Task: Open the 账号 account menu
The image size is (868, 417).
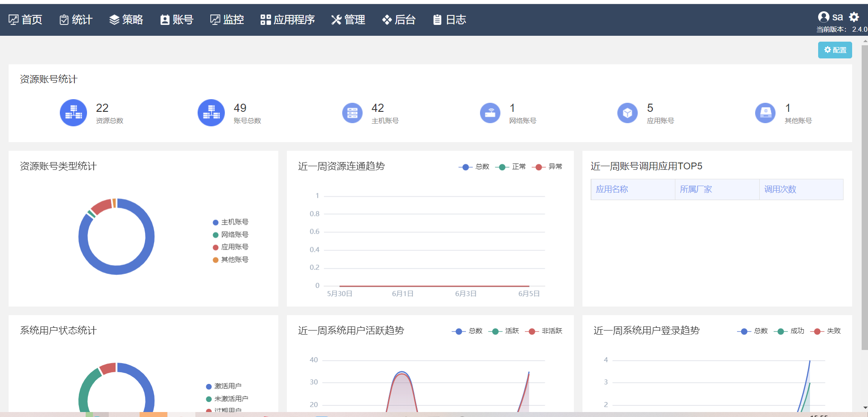Action: [177, 19]
